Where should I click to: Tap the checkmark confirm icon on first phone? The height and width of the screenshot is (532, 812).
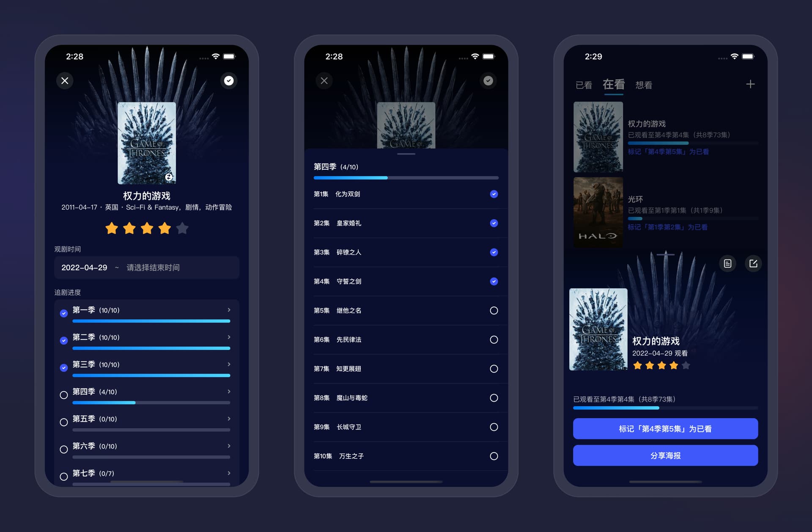coord(229,80)
